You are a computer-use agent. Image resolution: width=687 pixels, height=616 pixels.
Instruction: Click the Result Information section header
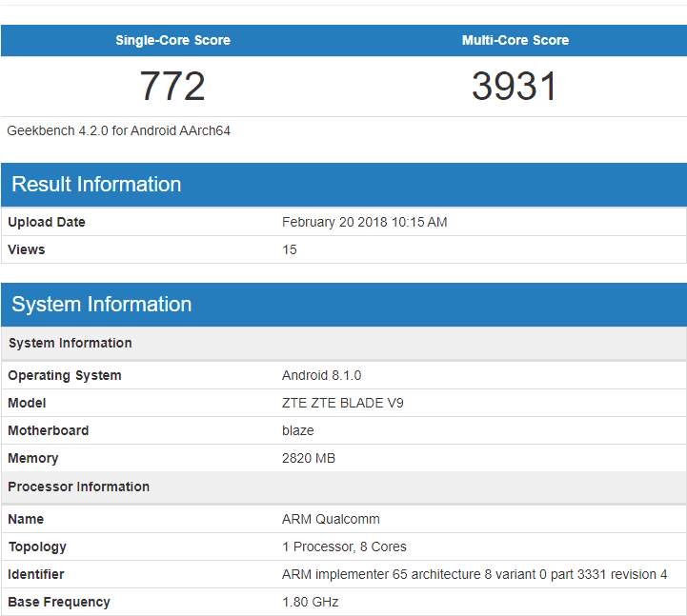pyautogui.click(x=343, y=185)
